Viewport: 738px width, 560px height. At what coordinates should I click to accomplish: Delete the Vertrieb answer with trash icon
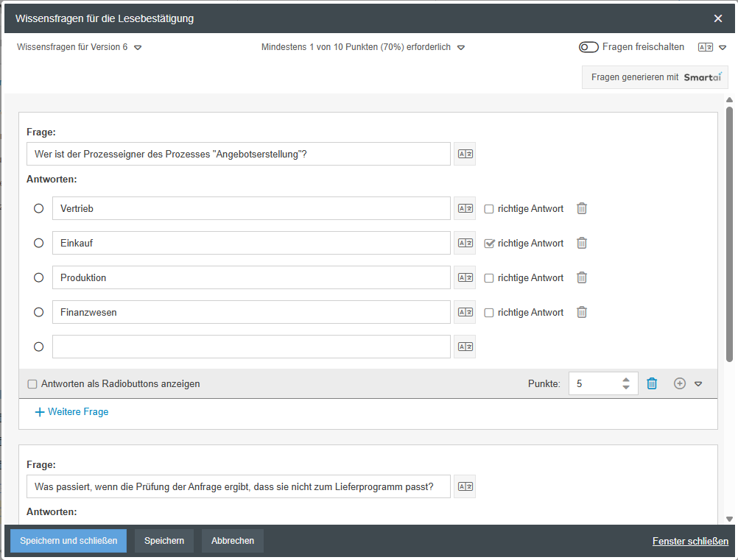(582, 208)
